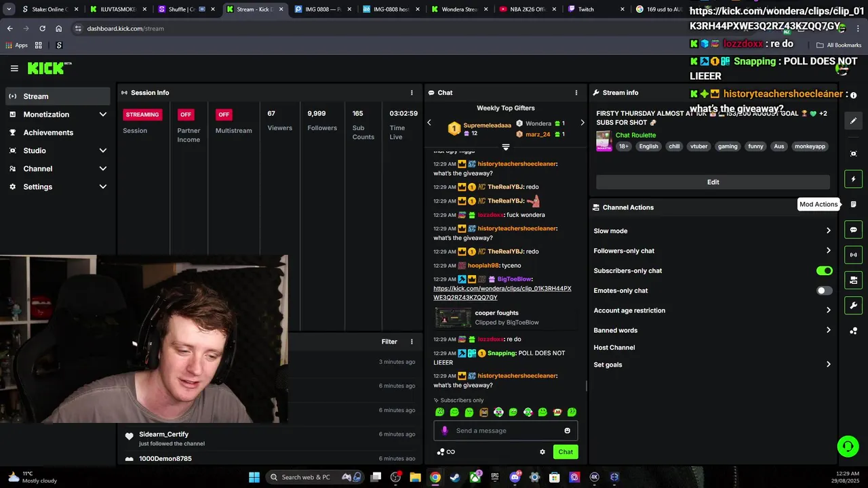Click the infinity icon below message box
This screenshot has width=868, height=488.
tap(451, 452)
